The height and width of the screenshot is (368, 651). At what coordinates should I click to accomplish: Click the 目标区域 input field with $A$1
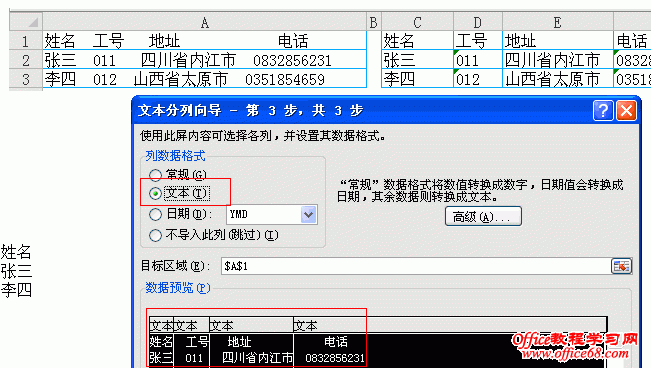(415, 266)
